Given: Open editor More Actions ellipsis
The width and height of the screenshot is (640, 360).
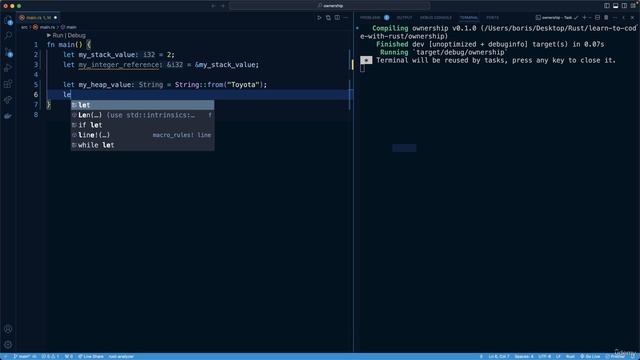Looking at the screenshot, I should pyautogui.click(x=346, y=18).
